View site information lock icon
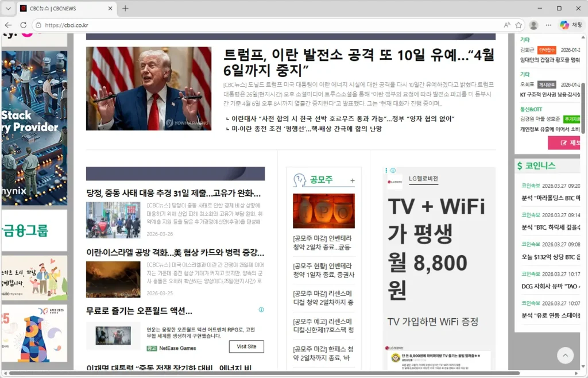Image resolution: width=588 pixels, height=378 pixels. 38,25
